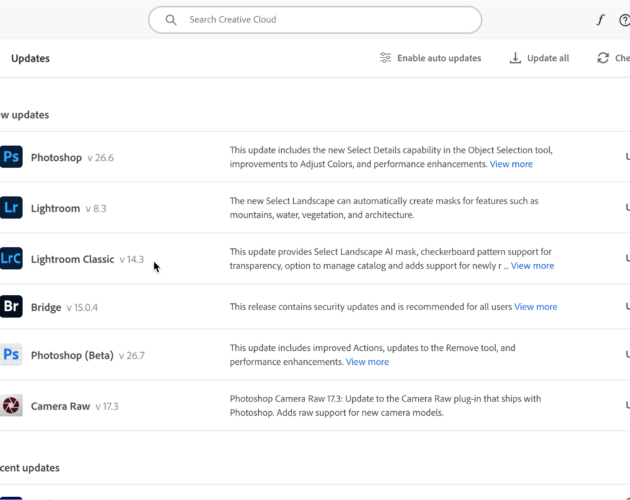630x500 pixels.
Task: Click the refresh arrows check icon
Action: 603,58
